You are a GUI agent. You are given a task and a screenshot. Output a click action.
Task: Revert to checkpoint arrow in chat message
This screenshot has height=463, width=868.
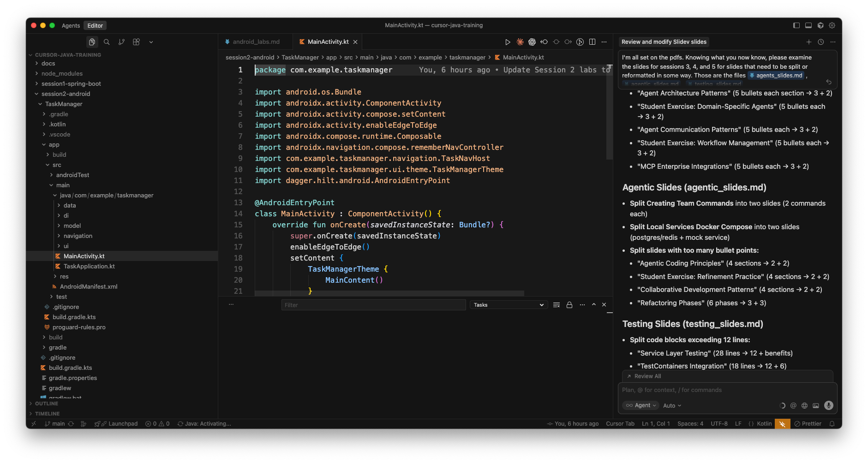[x=829, y=82]
